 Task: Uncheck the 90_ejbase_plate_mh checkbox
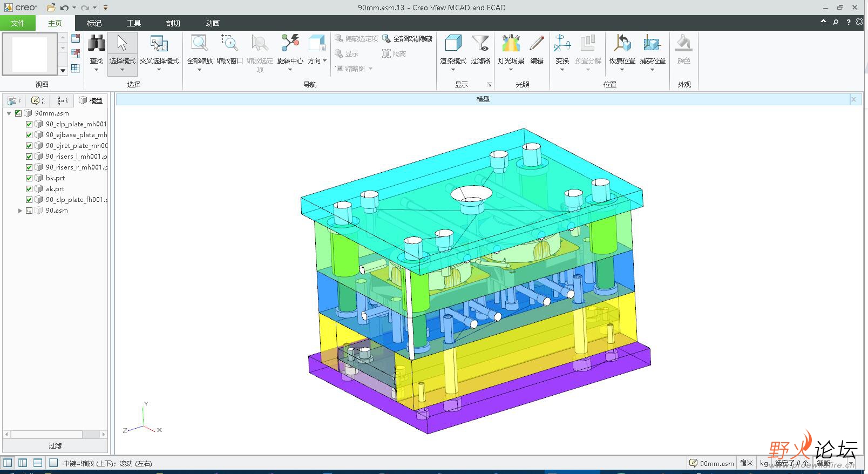(29, 135)
